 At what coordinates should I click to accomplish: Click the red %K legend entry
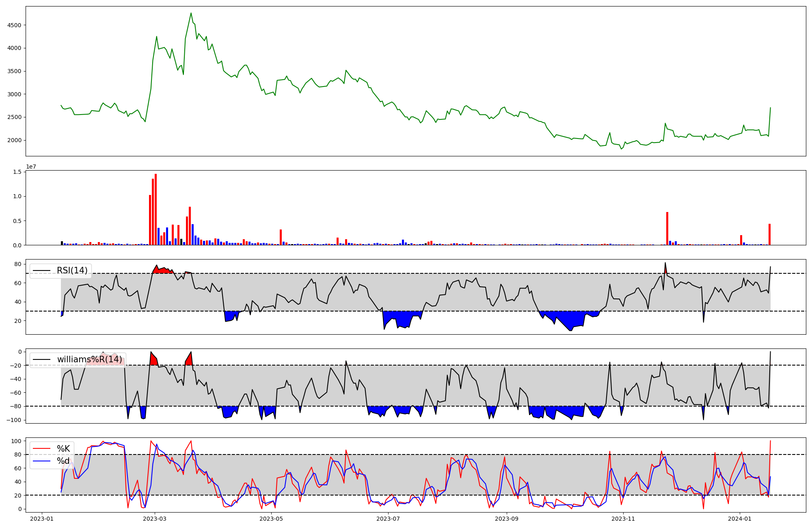point(63,449)
